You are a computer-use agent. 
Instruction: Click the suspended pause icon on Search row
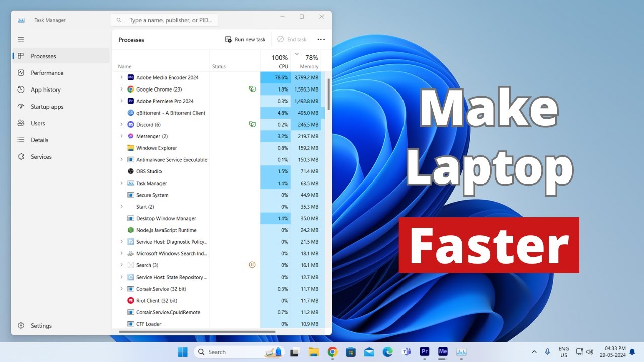pyautogui.click(x=252, y=265)
